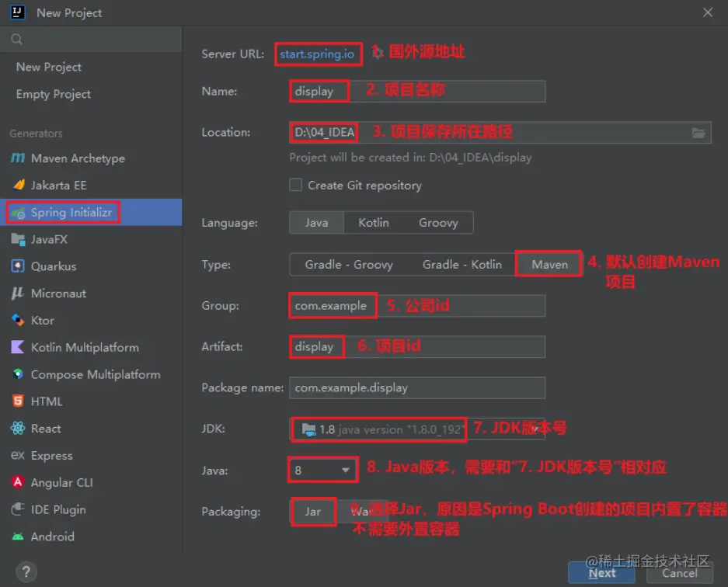
Task: Select New Project in sidebar
Action: click(49, 67)
